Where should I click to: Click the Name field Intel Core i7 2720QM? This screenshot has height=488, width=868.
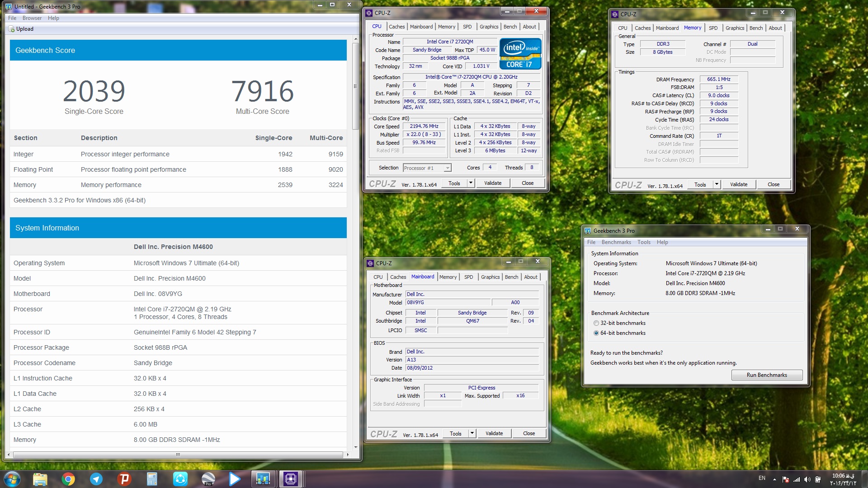(450, 42)
